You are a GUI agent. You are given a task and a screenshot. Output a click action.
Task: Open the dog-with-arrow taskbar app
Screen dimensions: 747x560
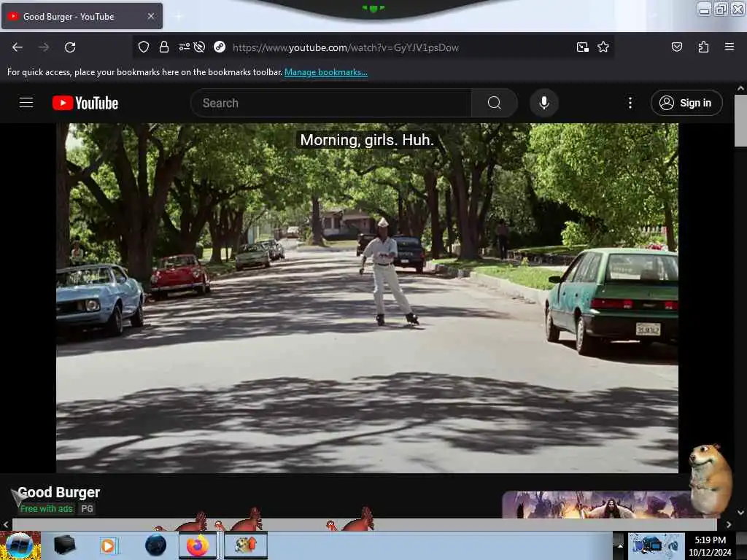tap(246, 545)
